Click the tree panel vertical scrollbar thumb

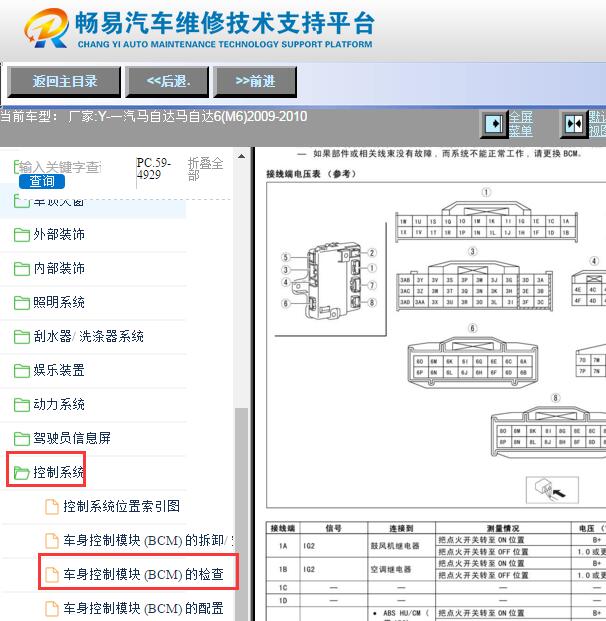[241, 514]
